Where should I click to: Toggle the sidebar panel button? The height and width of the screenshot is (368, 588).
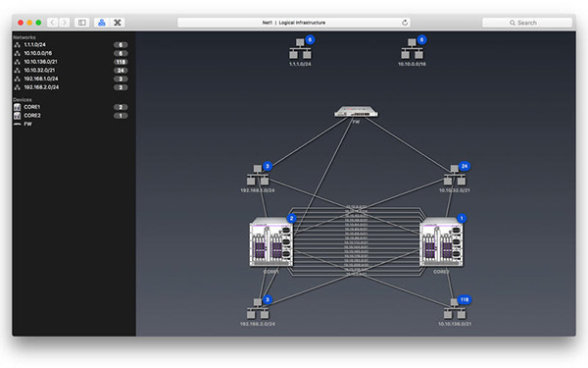pos(81,23)
